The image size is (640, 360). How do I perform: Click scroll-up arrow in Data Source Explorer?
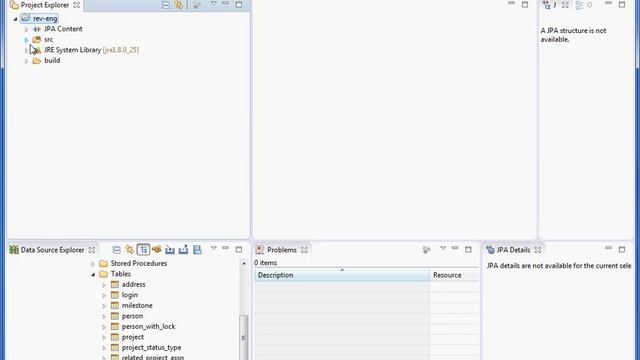pos(244,264)
